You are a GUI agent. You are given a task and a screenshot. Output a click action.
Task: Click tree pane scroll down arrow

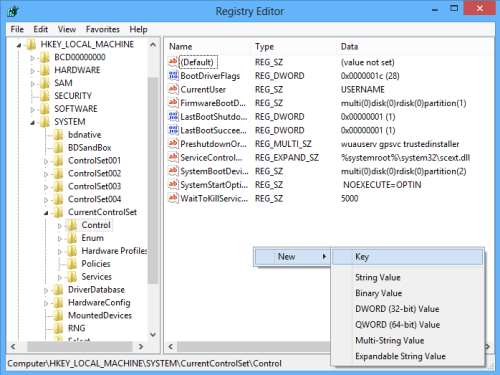click(x=153, y=334)
